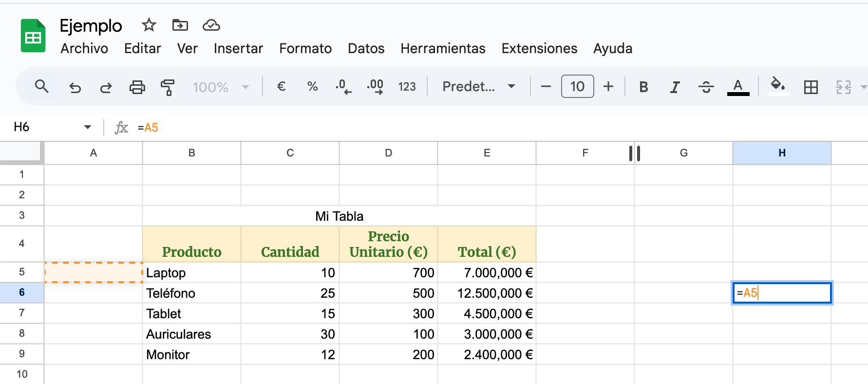Image resolution: width=868 pixels, height=384 pixels.
Task: Click the font size input field
Action: click(577, 87)
